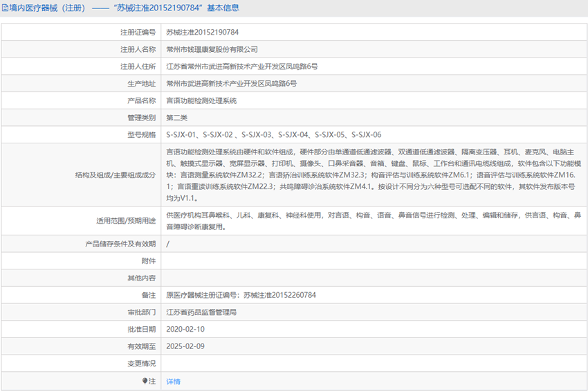Open the 详情 details link

pos(173,381)
